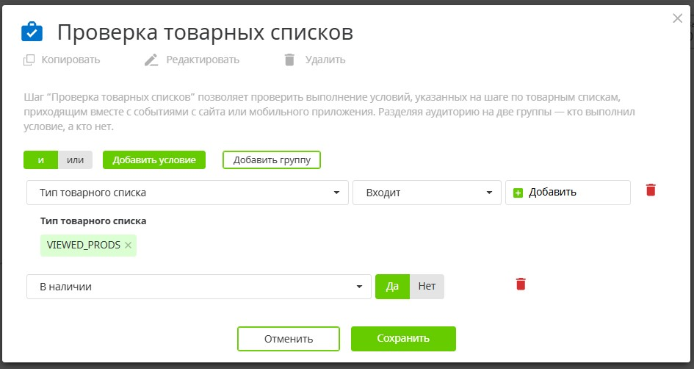
Task: Click the pencil icon next to Редактировать
Action: tap(151, 60)
